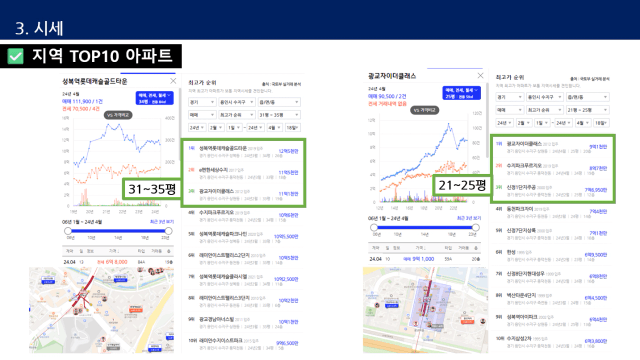The width and height of the screenshot is (640, 360).
Task: Click right handle of 성복역롯데캐슬골드타운 period slider
Action: [x=169, y=231]
